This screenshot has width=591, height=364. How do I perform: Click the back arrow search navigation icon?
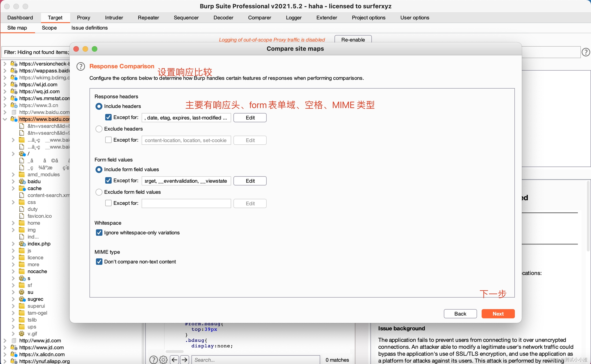[175, 360]
